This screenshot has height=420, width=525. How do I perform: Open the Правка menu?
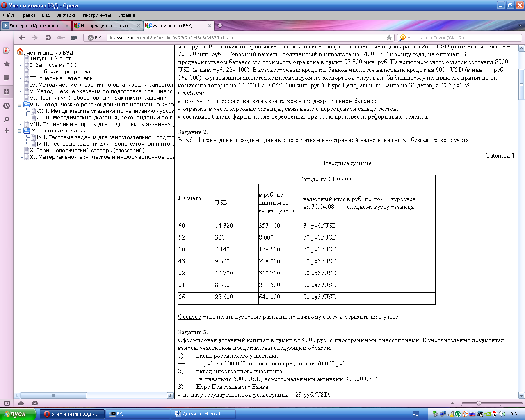pos(27,15)
